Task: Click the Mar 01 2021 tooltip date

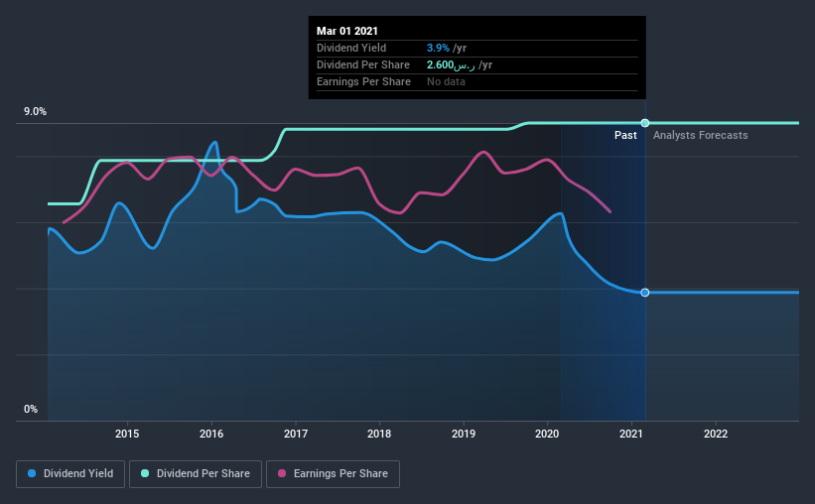Action: click(x=347, y=31)
